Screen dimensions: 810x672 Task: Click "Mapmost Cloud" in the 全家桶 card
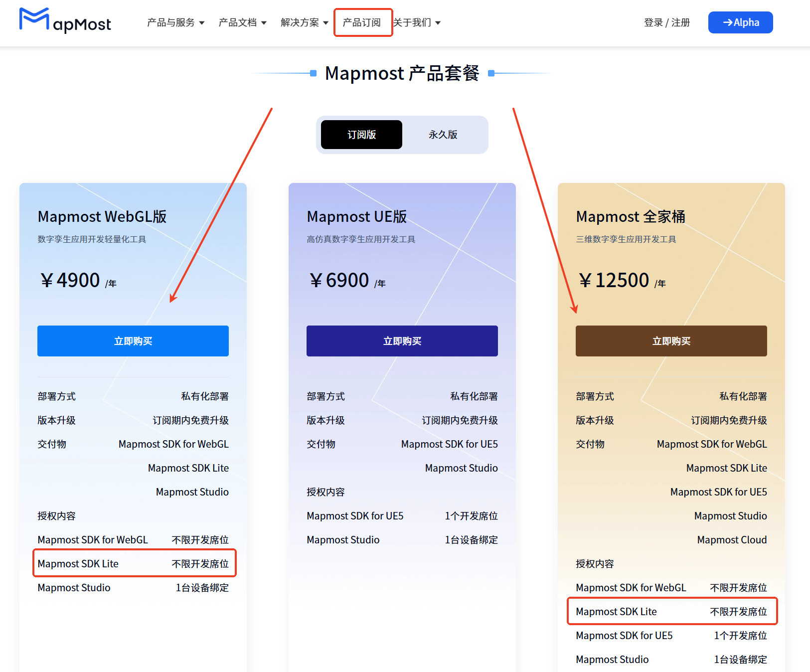(x=732, y=540)
